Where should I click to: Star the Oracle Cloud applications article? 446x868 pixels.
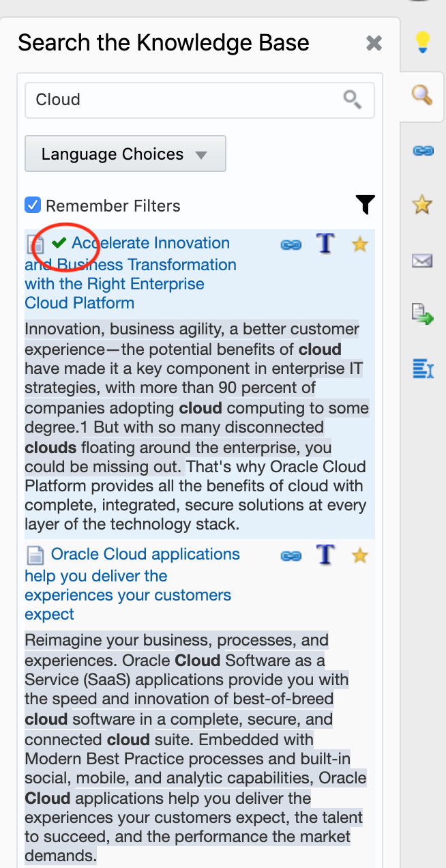359,555
